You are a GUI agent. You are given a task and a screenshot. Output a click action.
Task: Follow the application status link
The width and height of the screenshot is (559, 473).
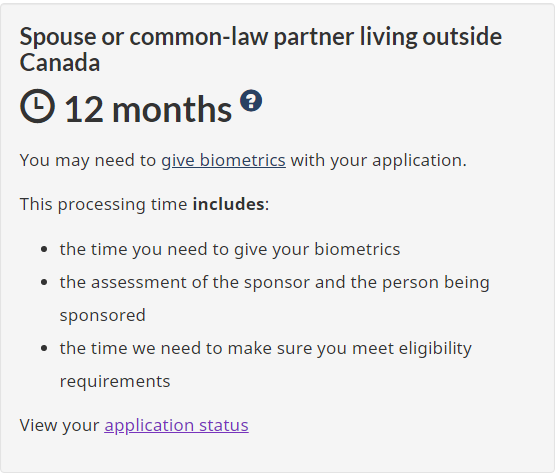coord(176,425)
